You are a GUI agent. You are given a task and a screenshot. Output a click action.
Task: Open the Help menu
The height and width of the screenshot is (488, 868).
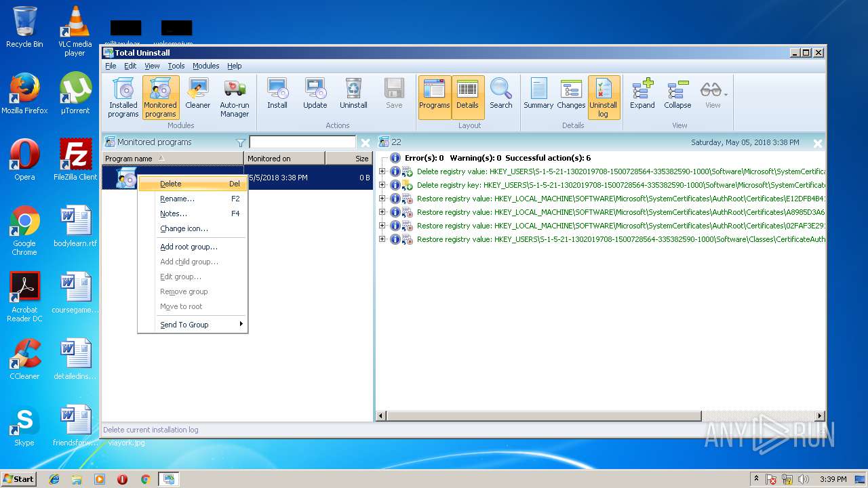[234, 66]
